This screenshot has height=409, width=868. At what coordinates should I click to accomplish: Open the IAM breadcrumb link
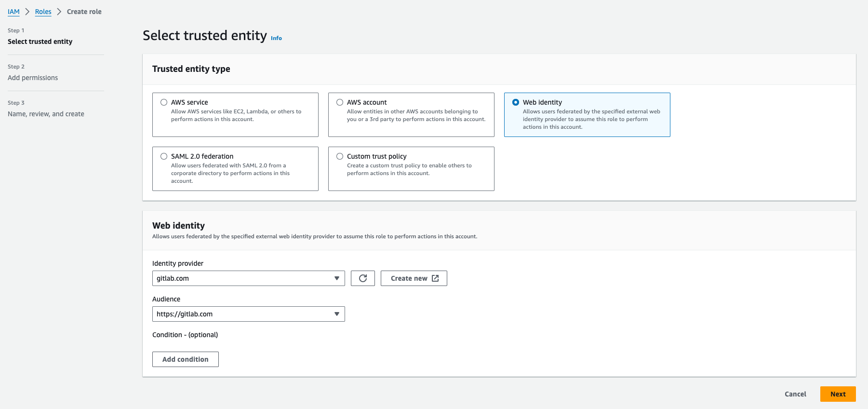(13, 12)
